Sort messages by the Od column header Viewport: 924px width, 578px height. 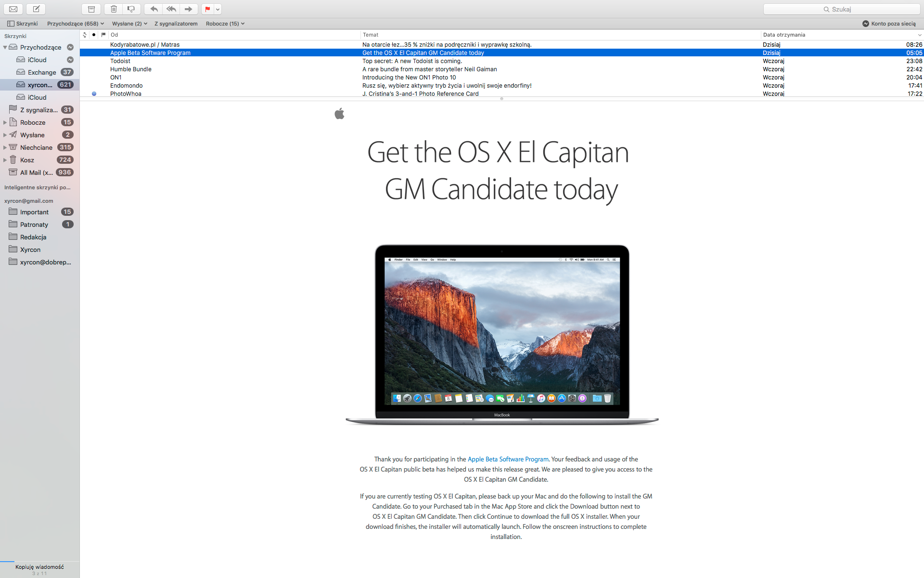point(234,35)
